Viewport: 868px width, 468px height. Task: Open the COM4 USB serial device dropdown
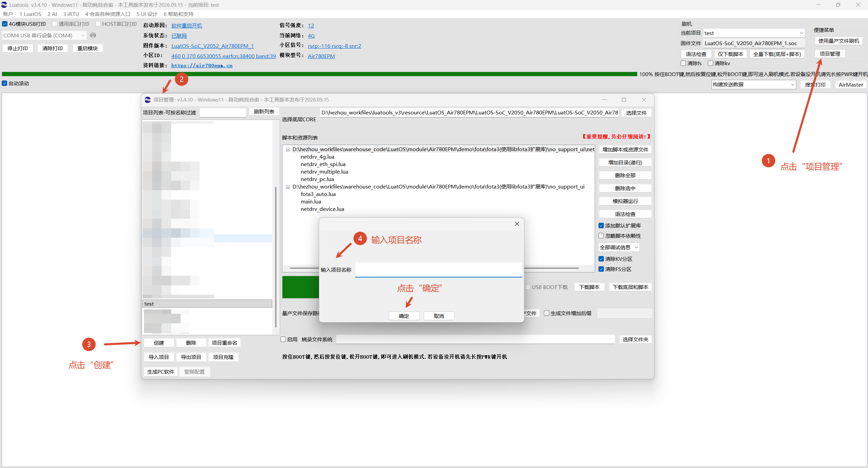coord(44,35)
